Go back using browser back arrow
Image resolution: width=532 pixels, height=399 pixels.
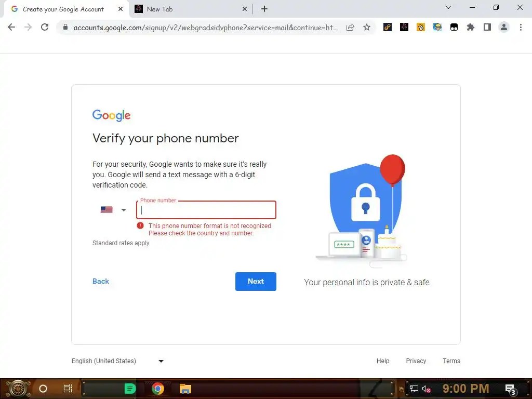(x=11, y=27)
